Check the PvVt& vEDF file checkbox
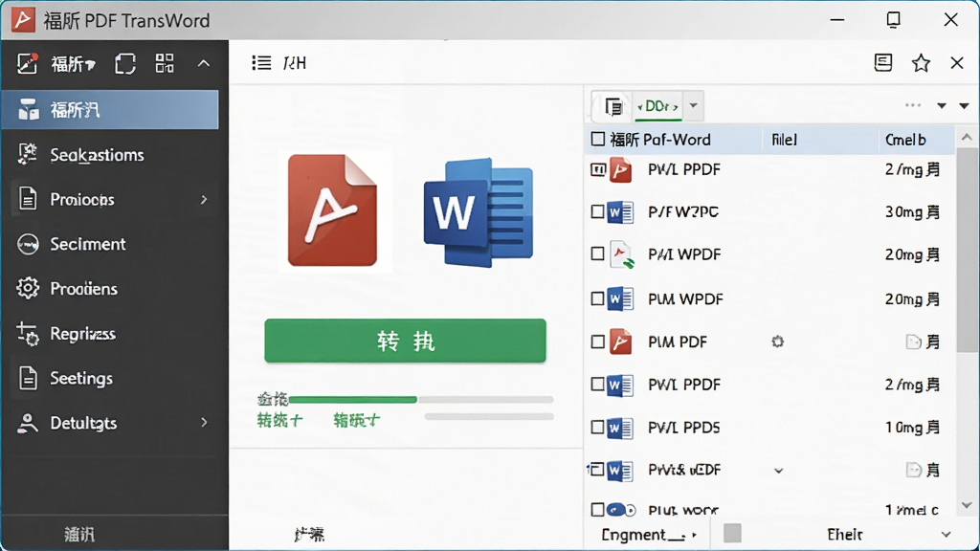This screenshot has width=980, height=551. pos(597,469)
